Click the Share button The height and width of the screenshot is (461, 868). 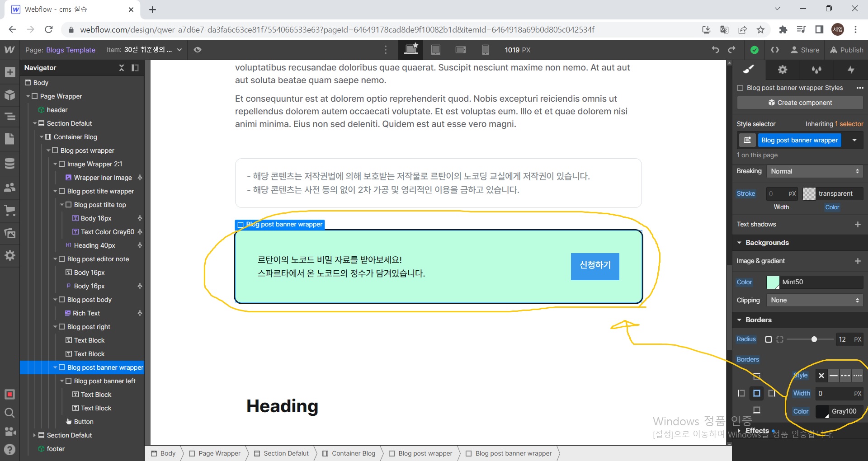point(805,50)
